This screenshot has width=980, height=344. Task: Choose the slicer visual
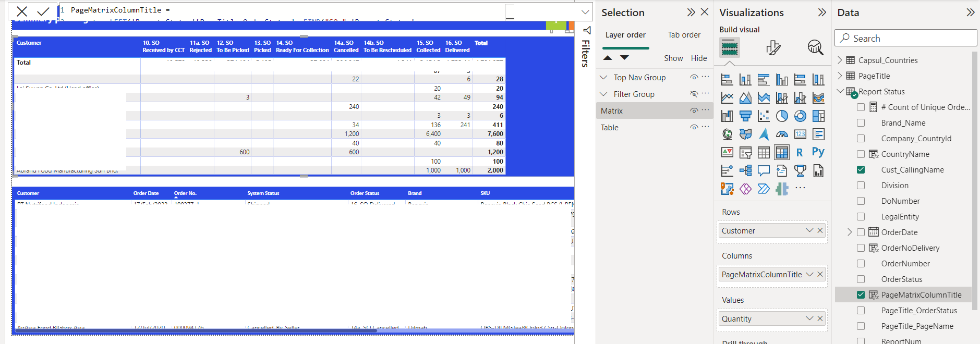click(745, 152)
